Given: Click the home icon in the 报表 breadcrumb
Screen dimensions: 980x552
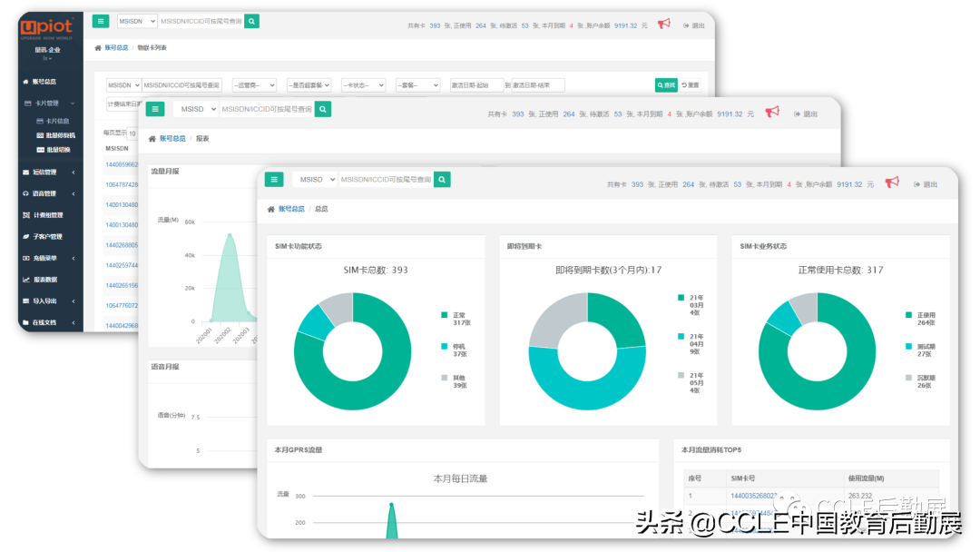Looking at the screenshot, I should point(152,139).
